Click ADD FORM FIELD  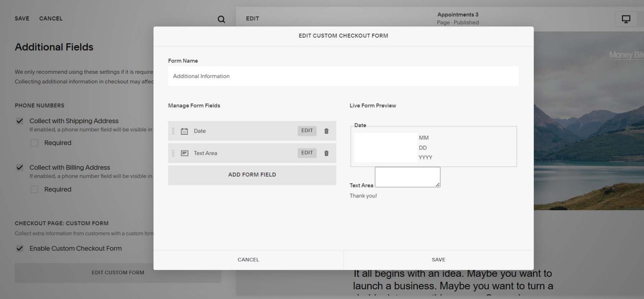pos(252,174)
